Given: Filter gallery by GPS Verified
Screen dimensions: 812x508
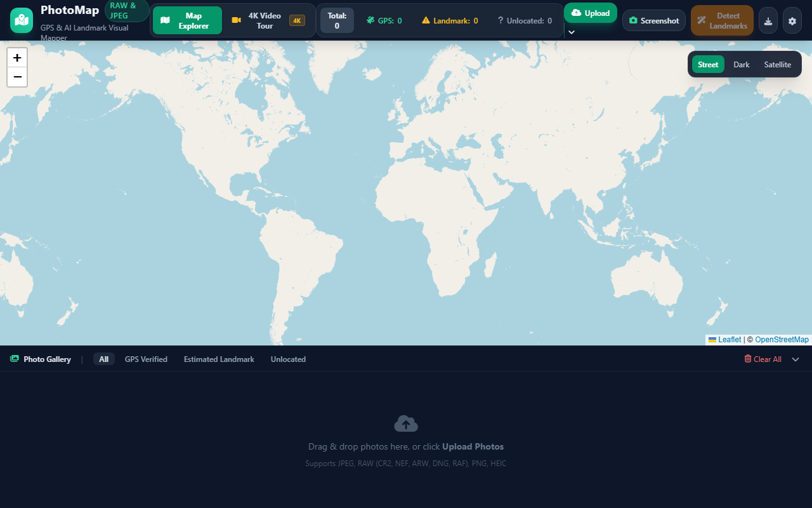Looking at the screenshot, I should (146, 359).
